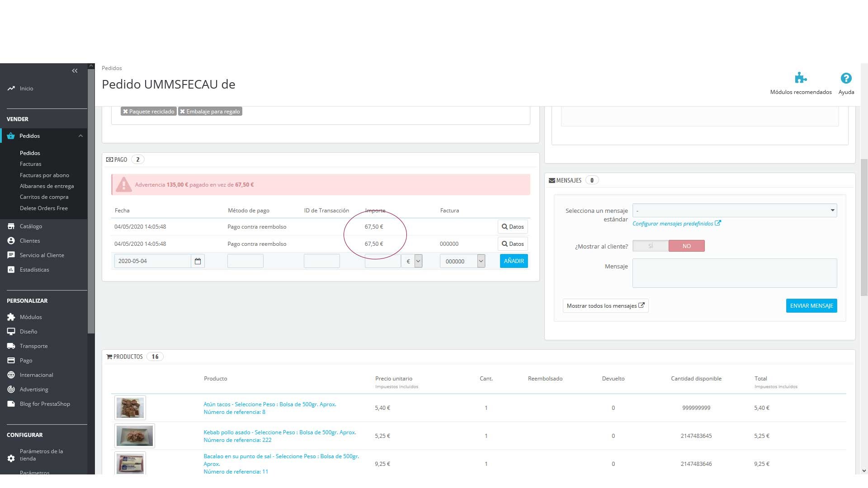The image size is (868, 488).
Task: Set Mostrar al cliente to NO
Action: coord(686,246)
